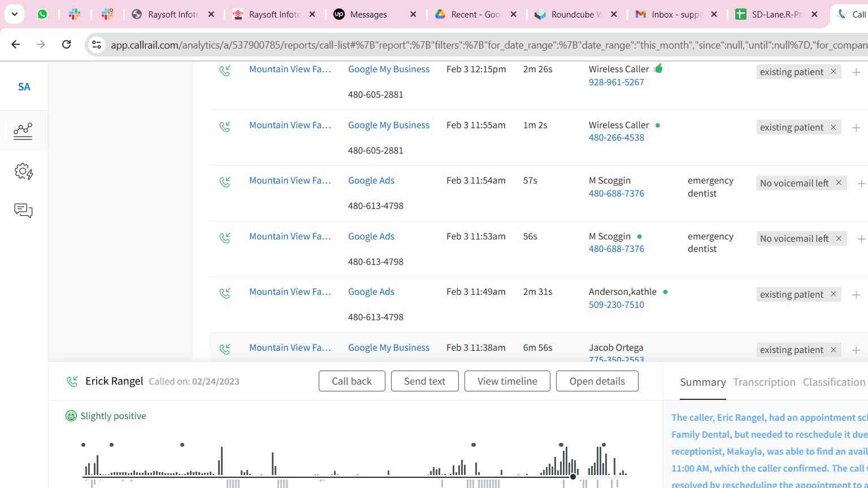Click inbound call icon for Feb 3 11:38am
The image size is (868, 488).
click(225, 349)
